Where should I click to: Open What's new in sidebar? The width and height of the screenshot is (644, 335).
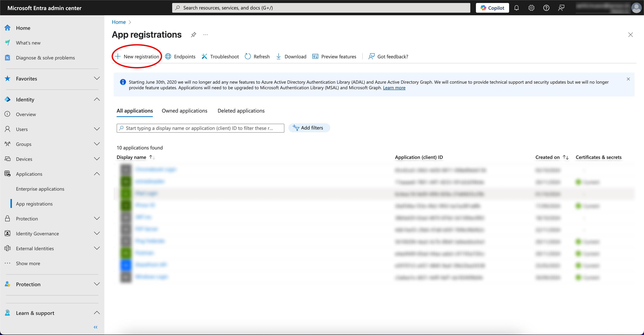pos(28,43)
